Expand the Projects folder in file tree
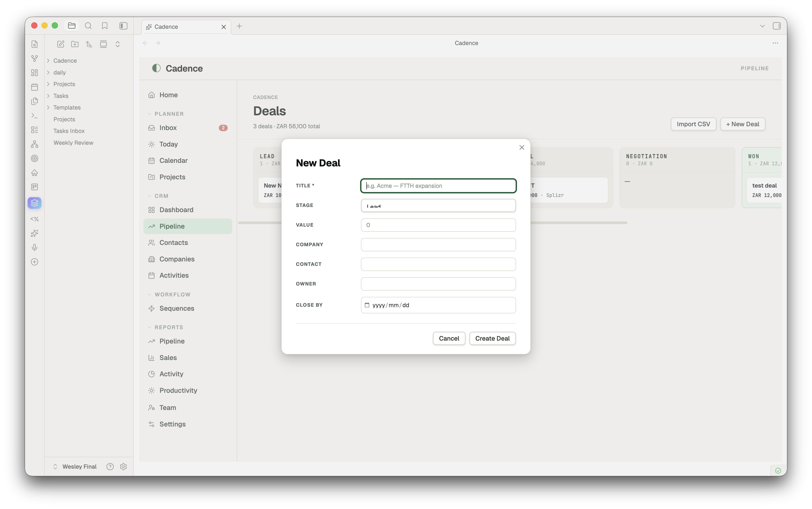The image size is (812, 509). [48, 84]
